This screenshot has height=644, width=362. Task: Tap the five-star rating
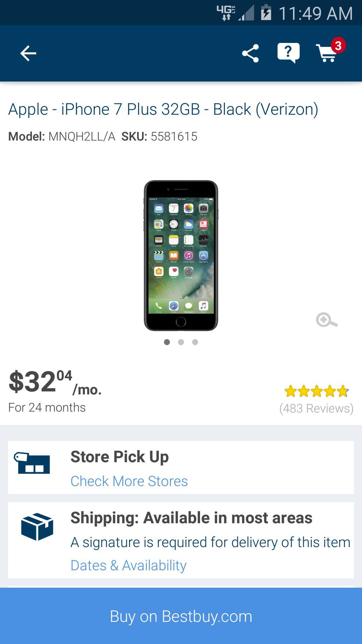(316, 391)
